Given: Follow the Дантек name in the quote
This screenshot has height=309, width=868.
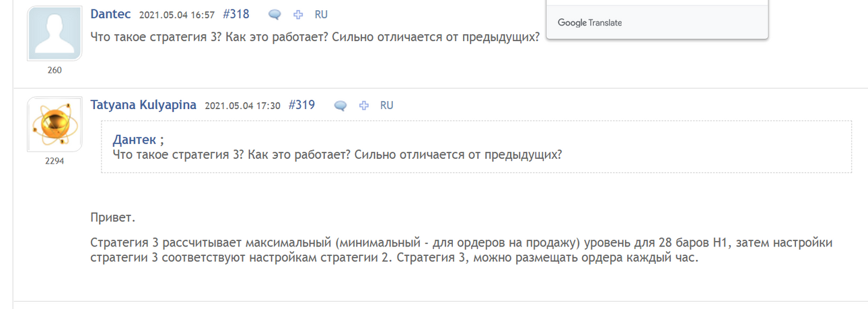Looking at the screenshot, I should pyautogui.click(x=135, y=140).
